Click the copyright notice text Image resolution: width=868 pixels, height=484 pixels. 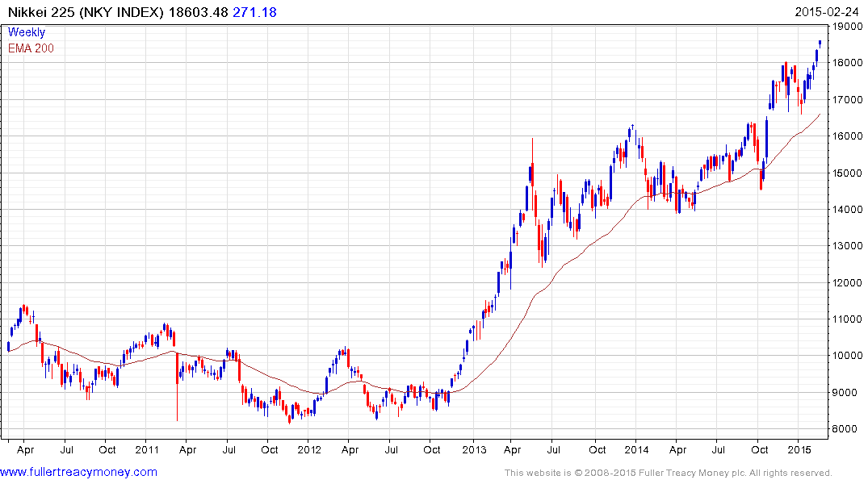tap(669, 473)
